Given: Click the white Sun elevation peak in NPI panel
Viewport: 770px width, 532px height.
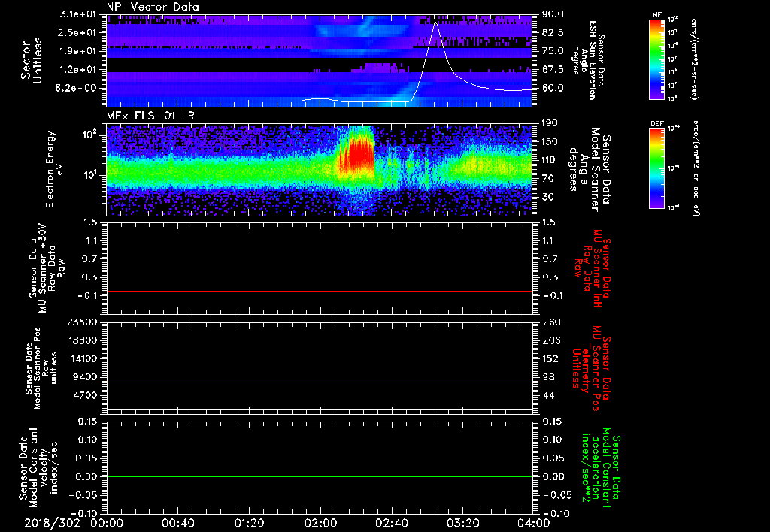Looking at the screenshot, I should [x=435, y=23].
